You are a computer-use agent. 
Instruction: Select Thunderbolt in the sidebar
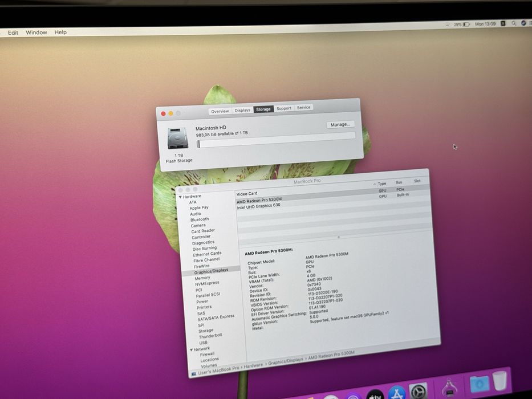pyautogui.click(x=210, y=336)
